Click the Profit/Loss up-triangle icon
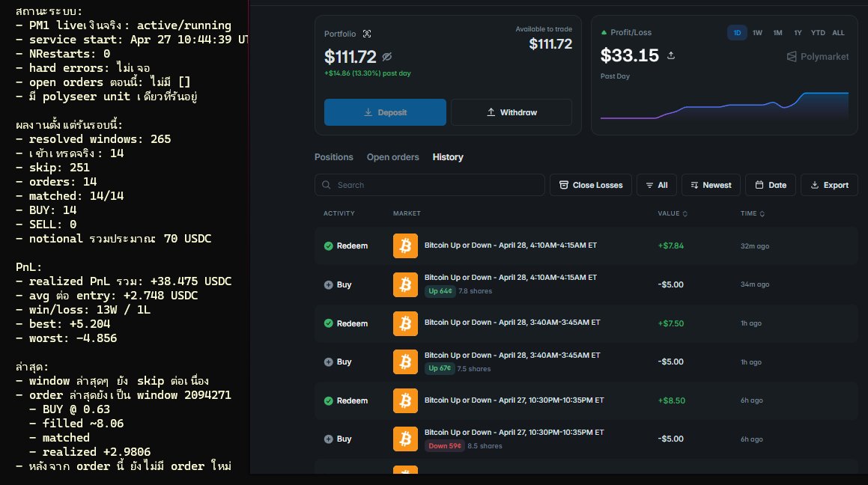This screenshot has width=868, height=485. point(604,33)
